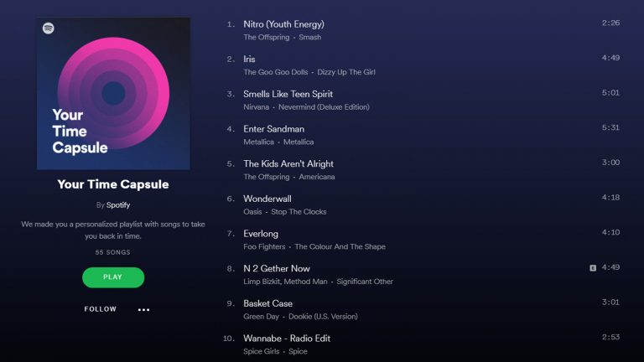The width and height of the screenshot is (644, 362).
Task: Open Dizzy Up The Girl album
Action: click(345, 72)
